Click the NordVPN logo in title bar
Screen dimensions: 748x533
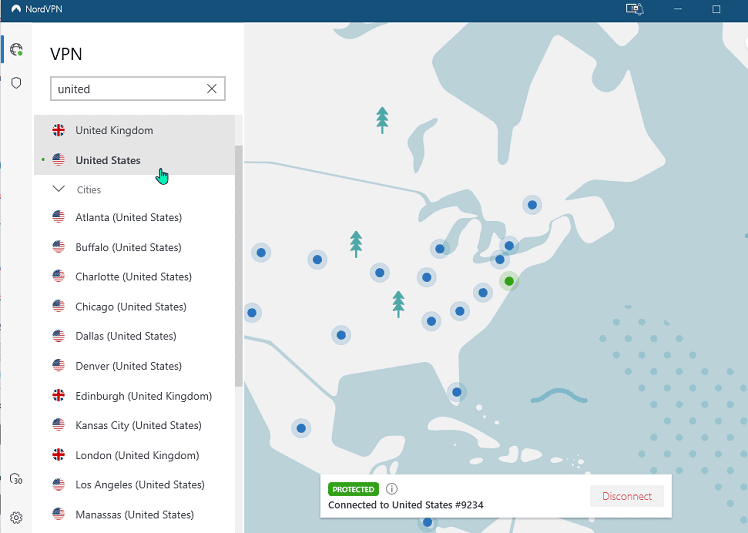point(16,9)
